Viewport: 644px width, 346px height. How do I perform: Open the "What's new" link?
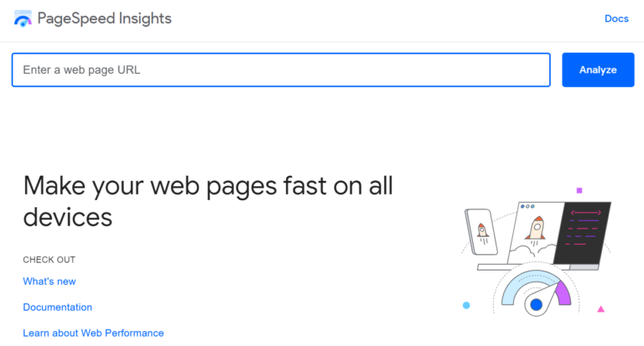pos(49,281)
